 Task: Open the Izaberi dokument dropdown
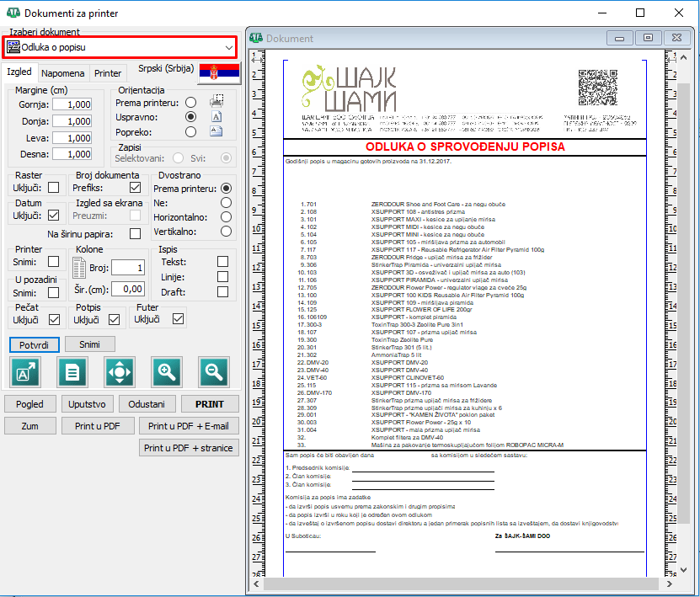(x=120, y=47)
